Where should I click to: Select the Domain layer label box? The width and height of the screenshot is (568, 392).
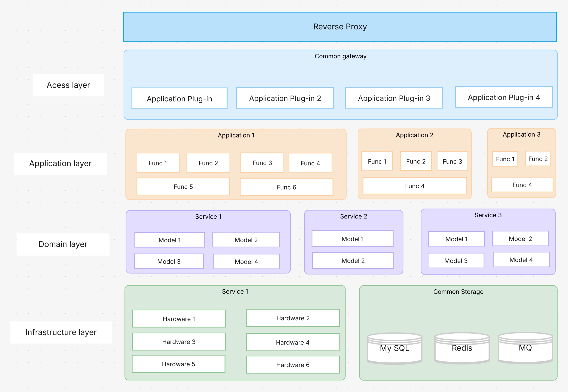tap(63, 244)
